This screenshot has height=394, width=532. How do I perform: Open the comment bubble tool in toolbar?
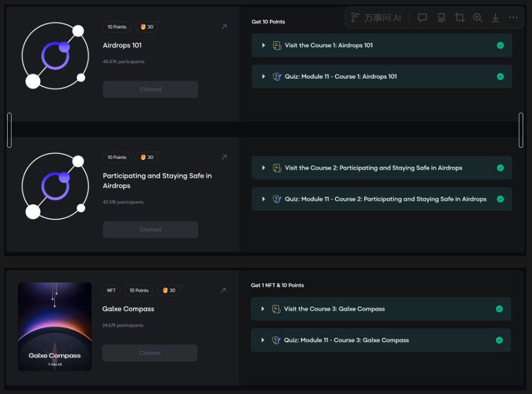[423, 18]
